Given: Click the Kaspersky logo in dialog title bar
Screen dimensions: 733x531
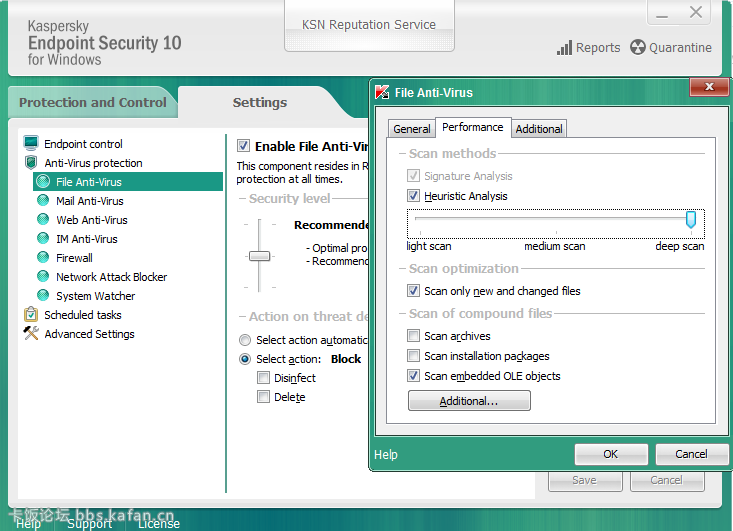Looking at the screenshot, I should pyautogui.click(x=382, y=92).
